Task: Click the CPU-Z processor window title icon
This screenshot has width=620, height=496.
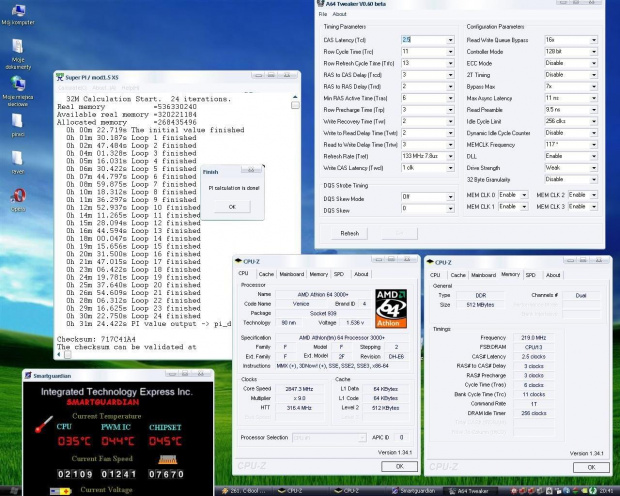Action: (238, 261)
